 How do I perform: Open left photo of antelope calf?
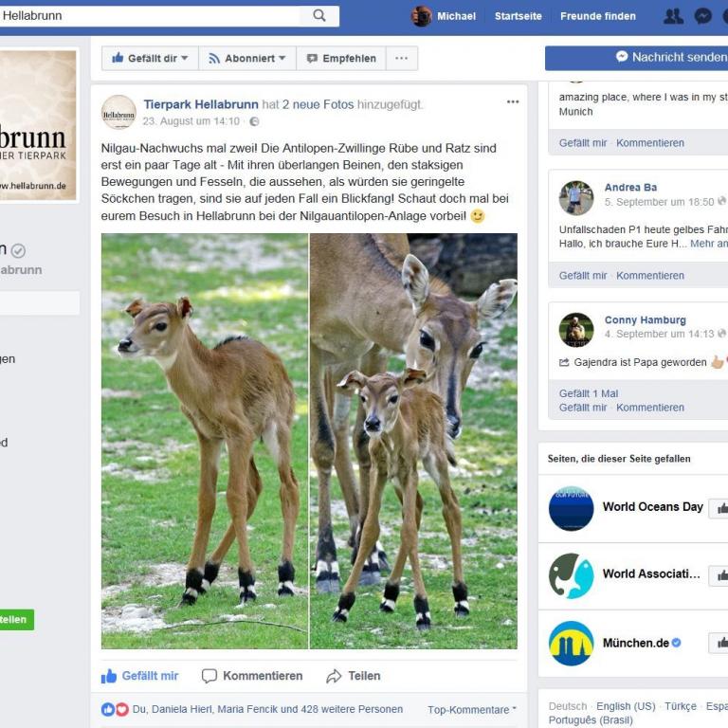205,441
